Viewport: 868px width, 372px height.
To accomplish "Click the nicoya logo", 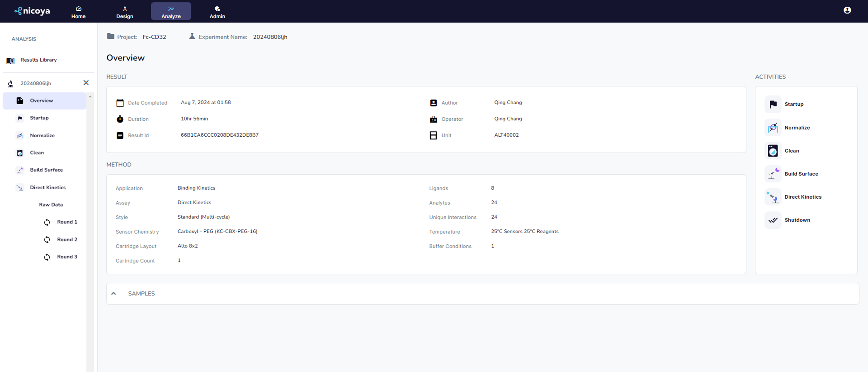I will 32,11.
